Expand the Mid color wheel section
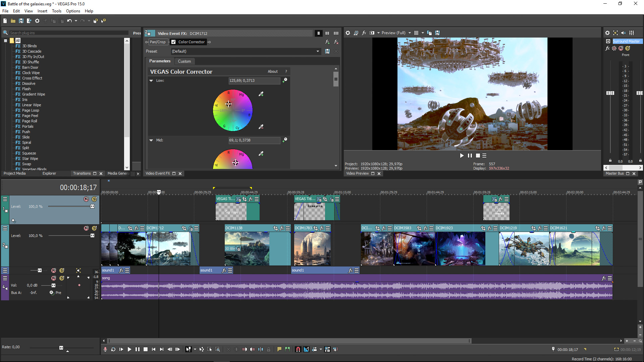This screenshot has width=644, height=362. click(x=151, y=140)
